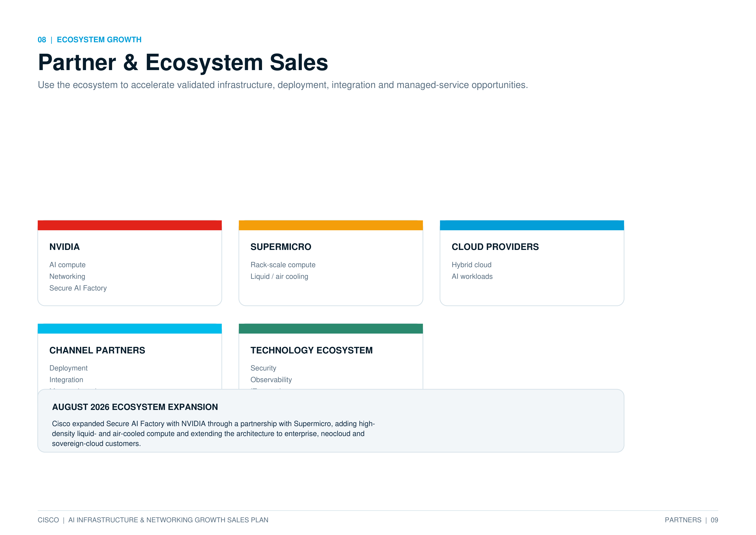Click the orange bar on SUPERMICRO card
This screenshot has width=756, height=535.
(331, 225)
